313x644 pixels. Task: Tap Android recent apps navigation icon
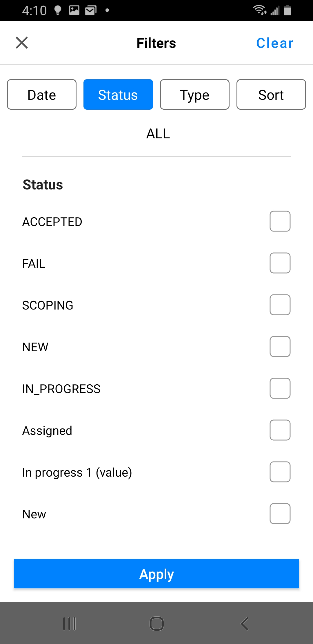coord(69,623)
